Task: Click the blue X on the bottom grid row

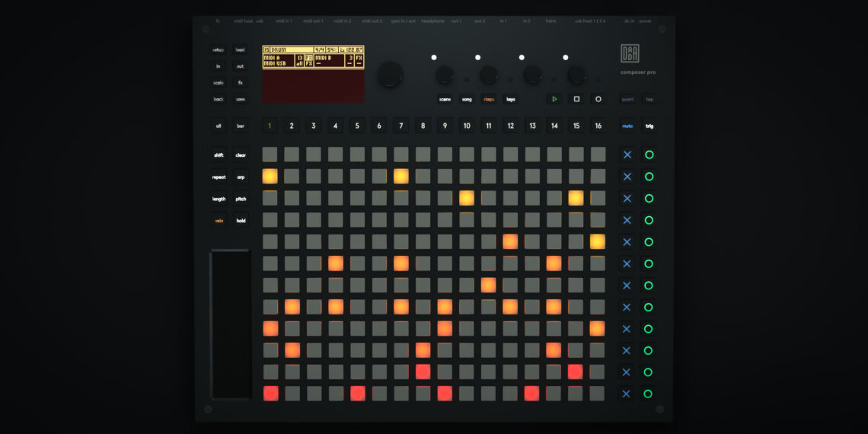Action: (627, 394)
